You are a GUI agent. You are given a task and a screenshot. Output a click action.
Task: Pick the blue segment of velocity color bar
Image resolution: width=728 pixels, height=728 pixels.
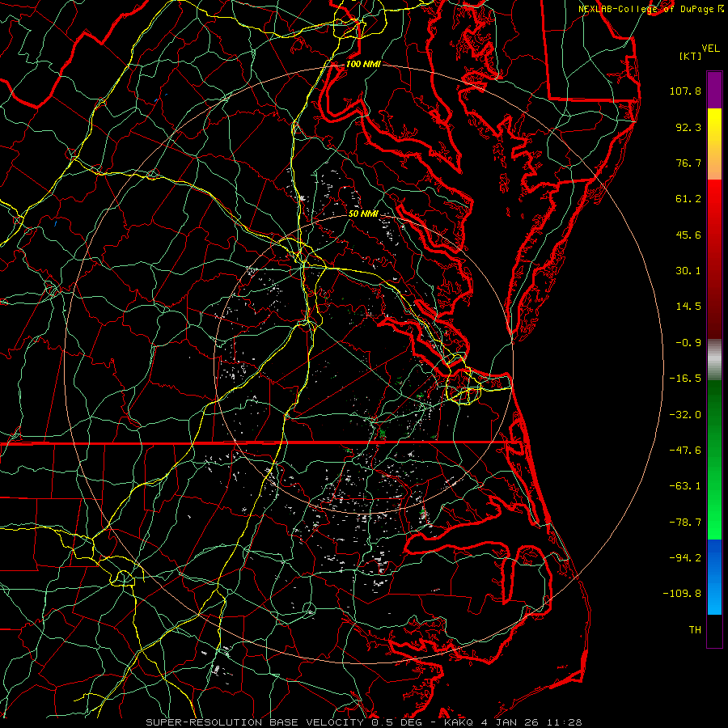[714, 577]
